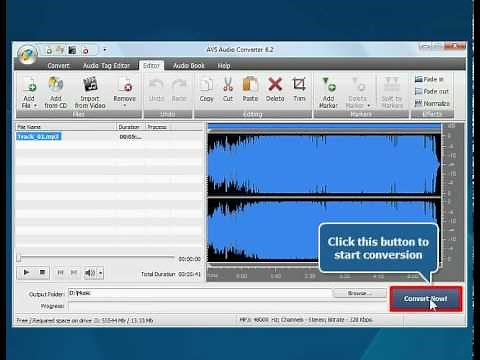Skip to next track button
Viewport: 480px width, 360px height.
[74, 273]
